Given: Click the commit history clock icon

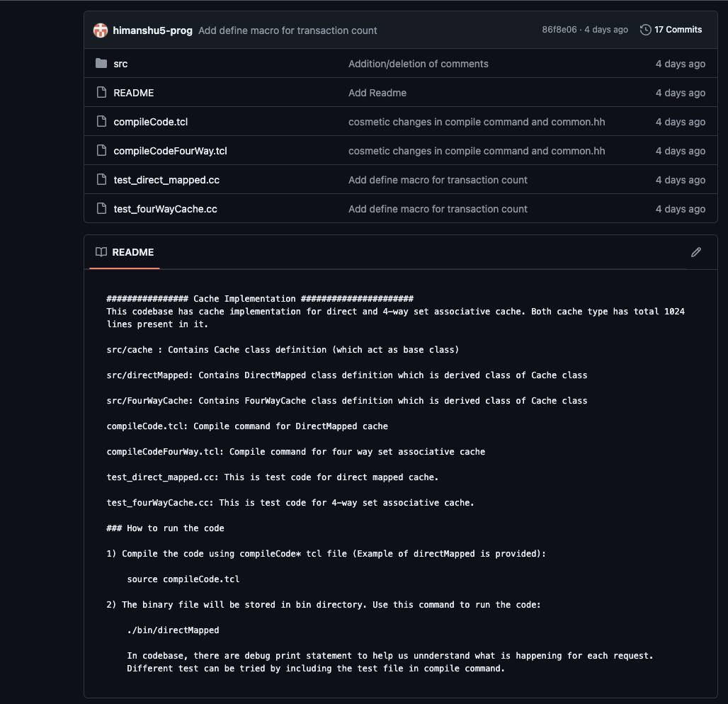Looking at the screenshot, I should pyautogui.click(x=645, y=30).
